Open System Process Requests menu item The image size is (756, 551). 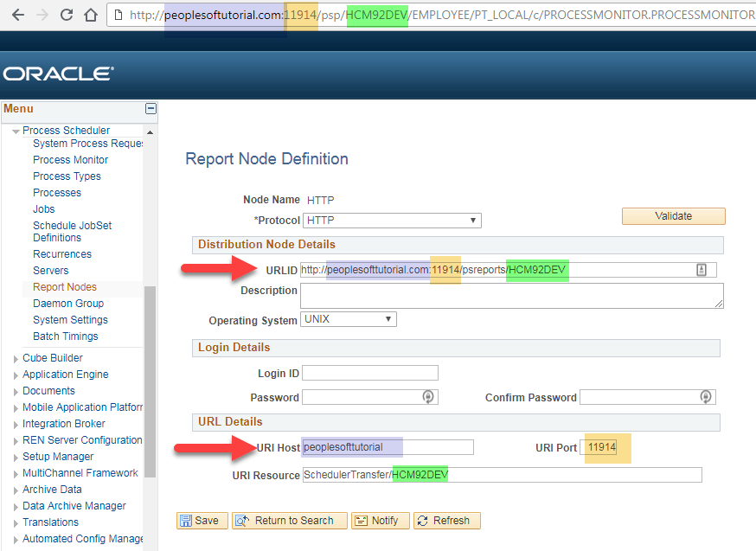click(x=87, y=144)
